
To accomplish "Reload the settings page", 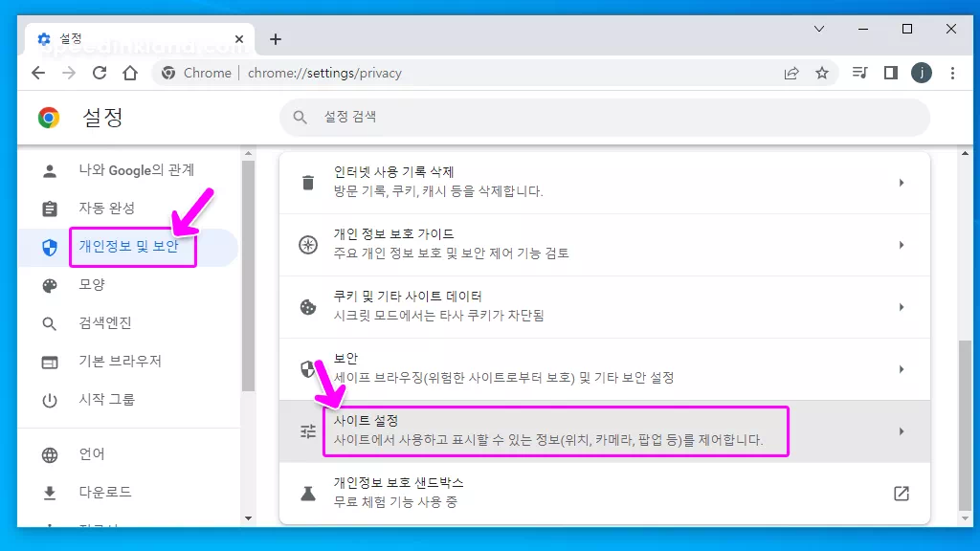I will 100,73.
